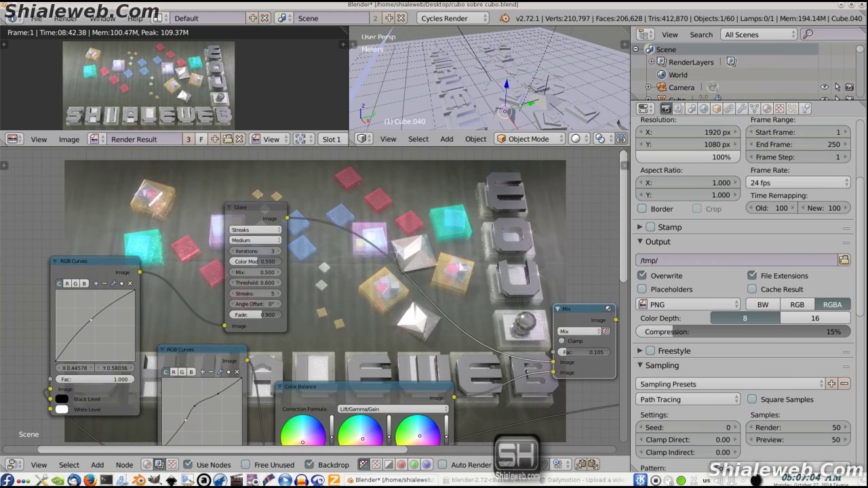Image resolution: width=868 pixels, height=488 pixels.
Task: Open the Path Tracing integrator dropdown
Action: [x=688, y=399]
